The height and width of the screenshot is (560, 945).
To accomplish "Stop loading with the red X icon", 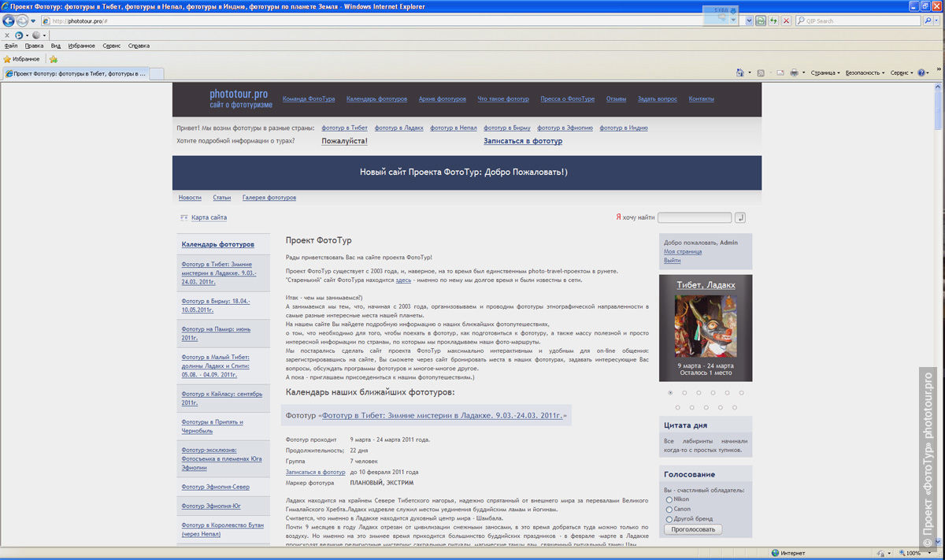I will [786, 20].
